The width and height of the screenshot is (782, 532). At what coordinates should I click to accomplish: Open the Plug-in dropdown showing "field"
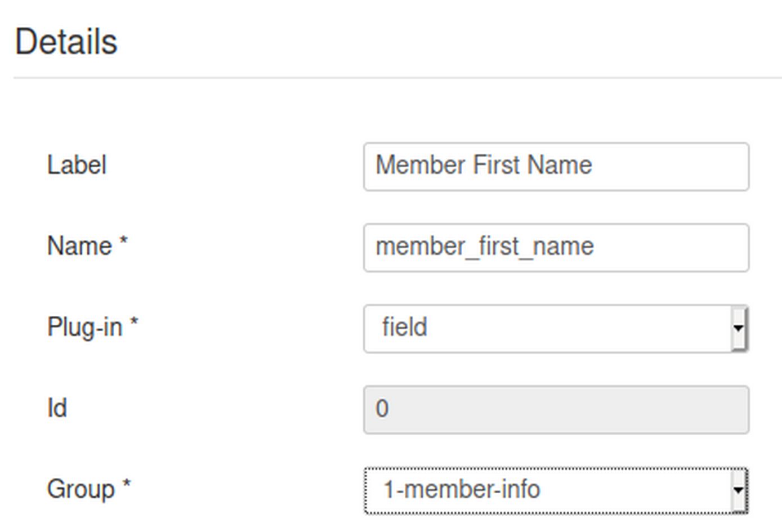pyautogui.click(x=546, y=329)
